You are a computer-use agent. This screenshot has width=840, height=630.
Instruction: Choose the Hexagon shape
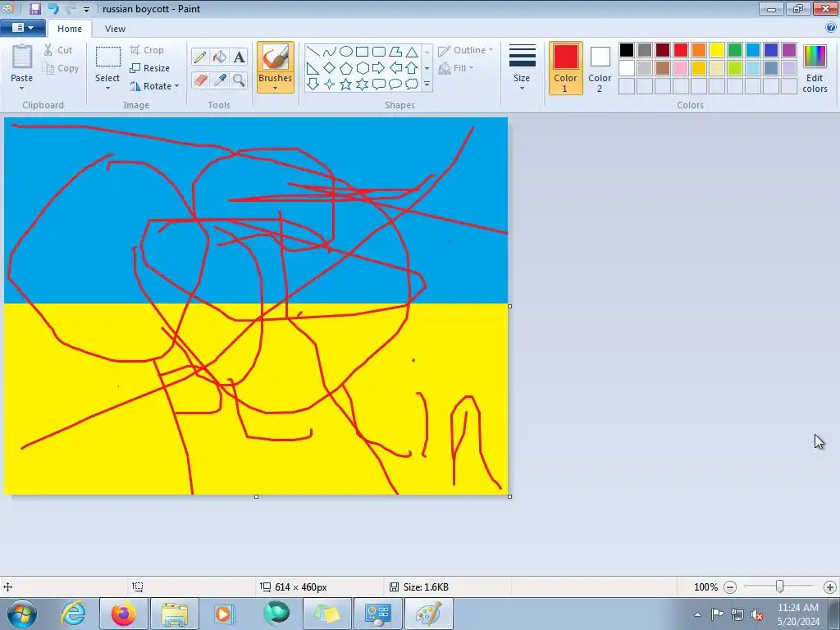click(x=362, y=68)
